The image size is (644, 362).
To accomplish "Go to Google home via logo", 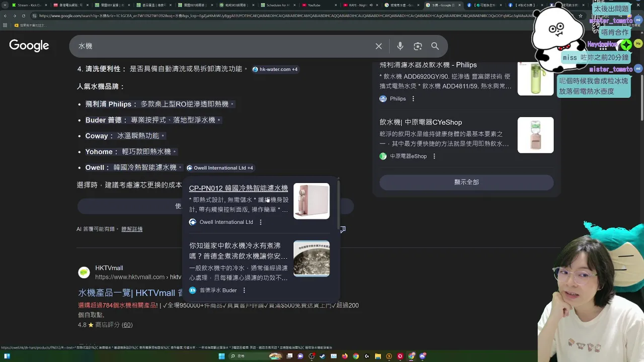I will tap(29, 46).
